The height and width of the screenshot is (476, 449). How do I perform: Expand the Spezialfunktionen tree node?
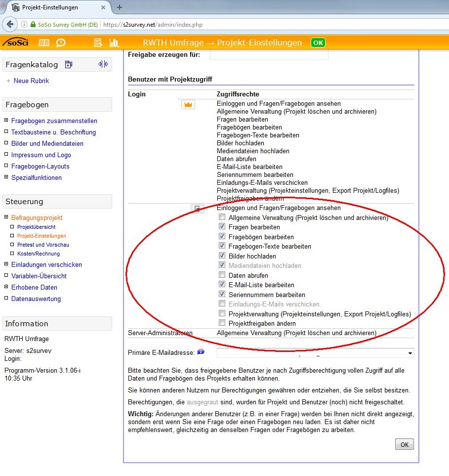pyautogui.click(x=6, y=177)
